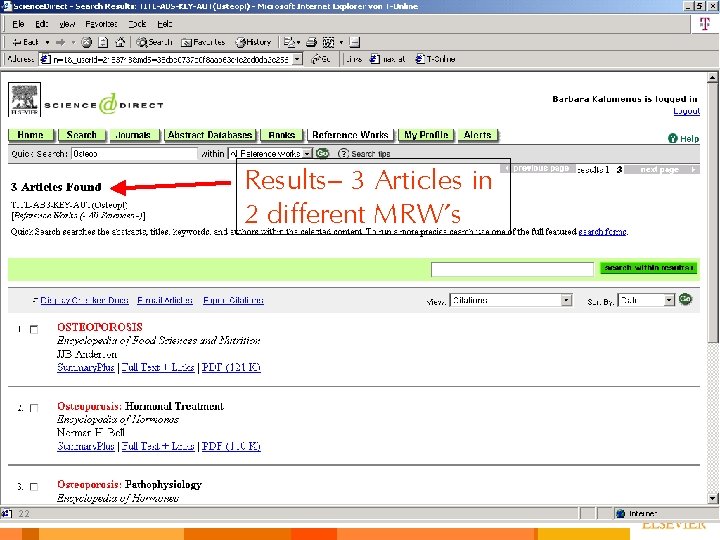Open the Favorites toolbar button
This screenshot has height=540, width=720.
point(203,42)
